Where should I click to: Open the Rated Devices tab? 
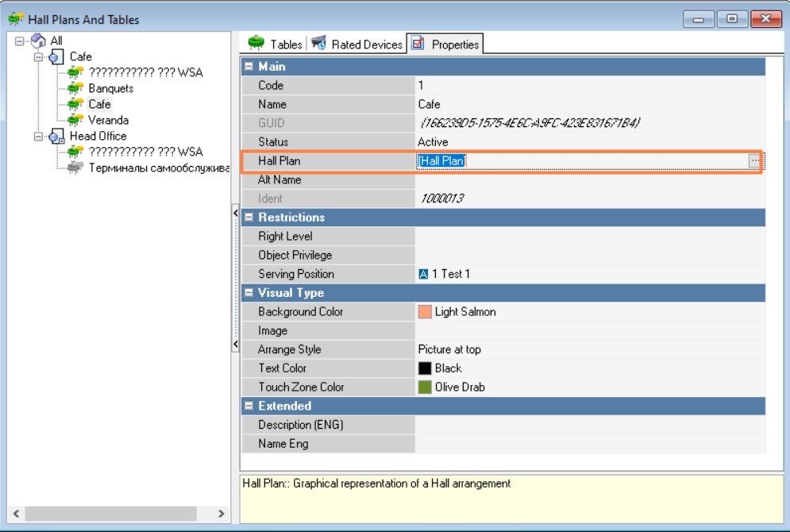(x=356, y=44)
